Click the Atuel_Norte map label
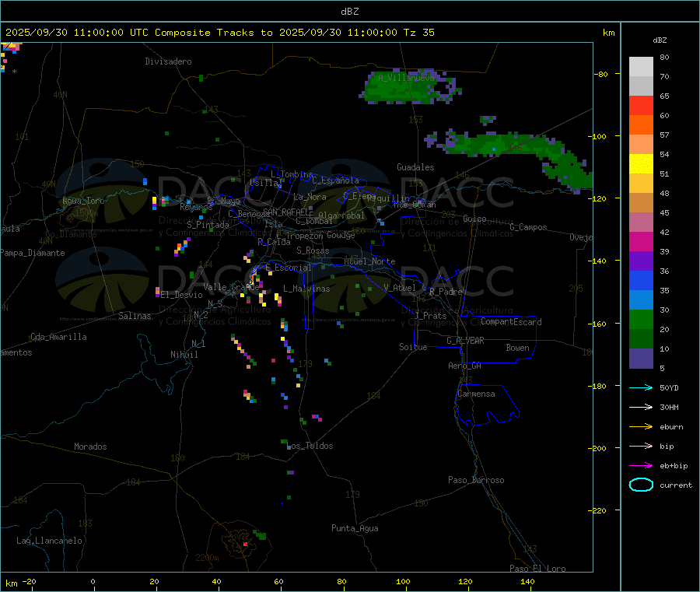The height and width of the screenshot is (592, 700). click(x=369, y=261)
